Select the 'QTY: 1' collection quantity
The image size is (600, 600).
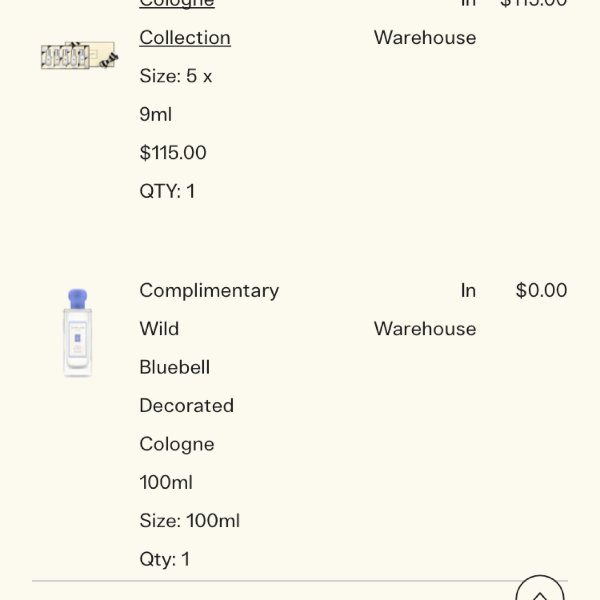pyautogui.click(x=167, y=191)
